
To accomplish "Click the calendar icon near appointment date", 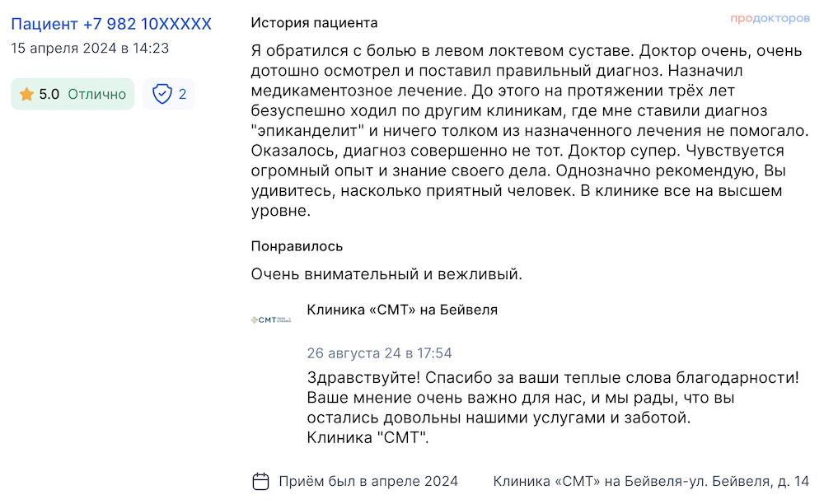I will pyautogui.click(x=260, y=481).
